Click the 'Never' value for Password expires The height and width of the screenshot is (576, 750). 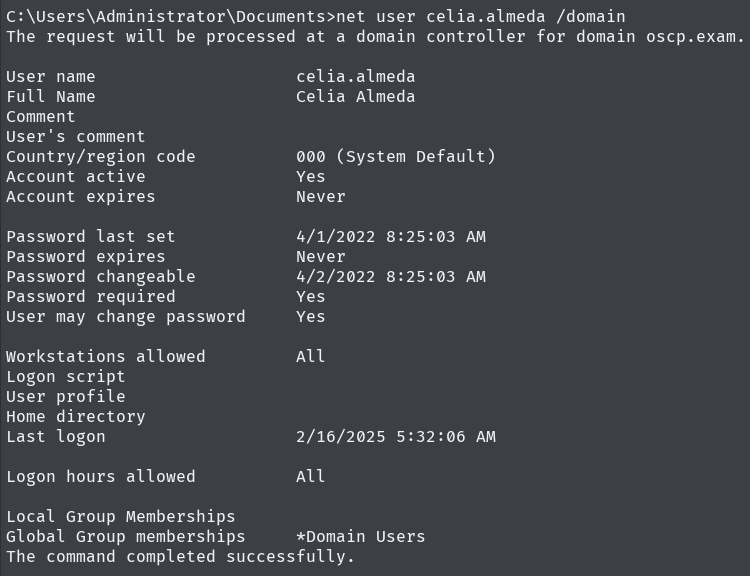tap(320, 256)
